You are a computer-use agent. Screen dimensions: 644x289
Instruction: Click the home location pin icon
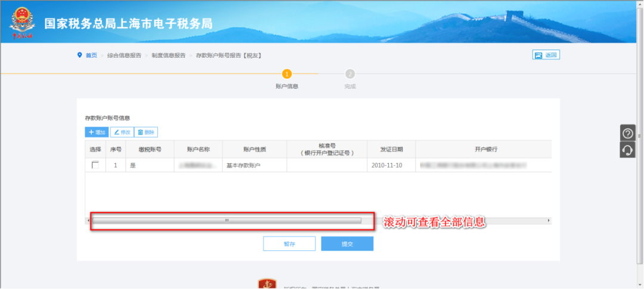click(x=80, y=55)
